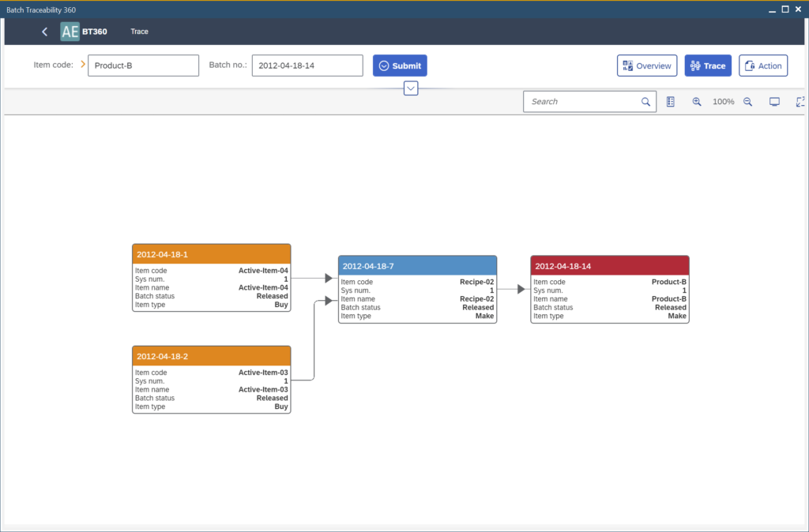Zoom out on the trace graph

tap(747, 102)
